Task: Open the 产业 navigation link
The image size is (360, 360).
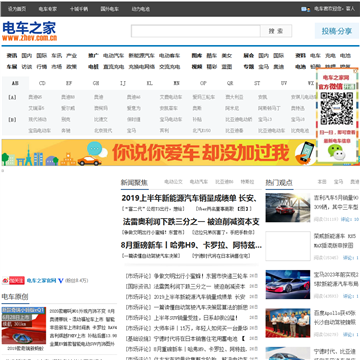Action: (x=72, y=56)
